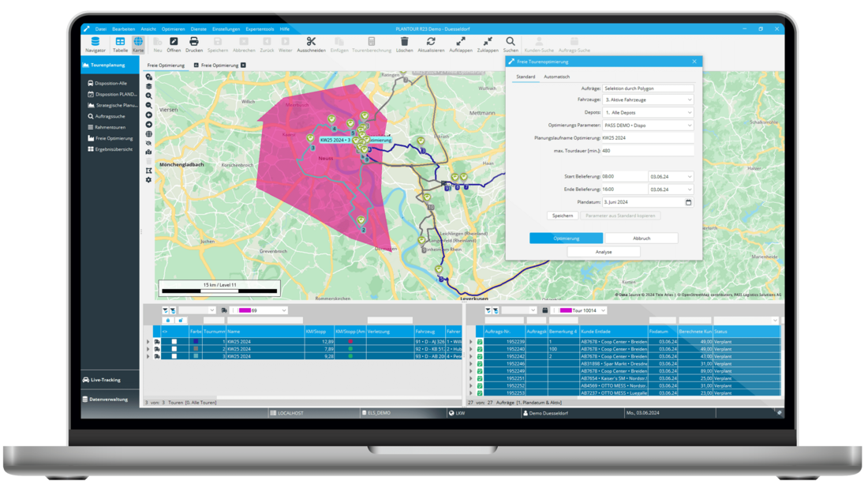Image resolution: width=868 pixels, height=488 pixels.
Task: Open the Suchen magnifier in the toolbar
Action: pyautogui.click(x=510, y=41)
